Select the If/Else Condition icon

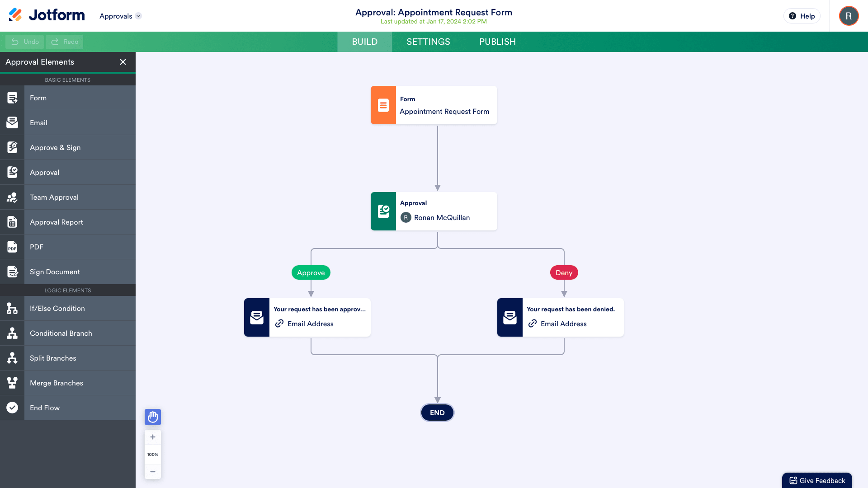[12, 308]
